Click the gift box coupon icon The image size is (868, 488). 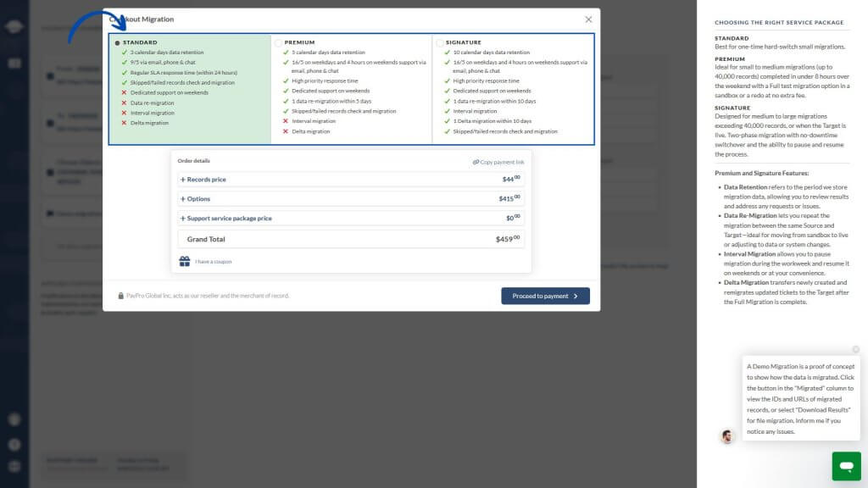185,262
